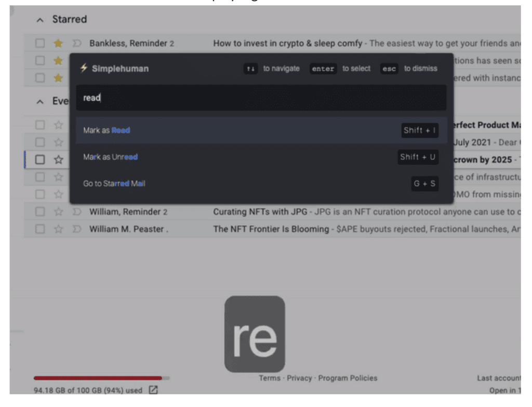Open Curating NFTs with JPG email
Viewport: 532px width, 407px height.
[x=260, y=212]
